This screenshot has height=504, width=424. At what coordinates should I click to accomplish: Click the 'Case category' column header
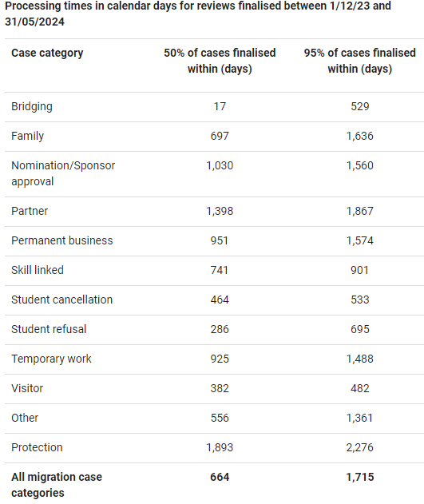(47, 53)
